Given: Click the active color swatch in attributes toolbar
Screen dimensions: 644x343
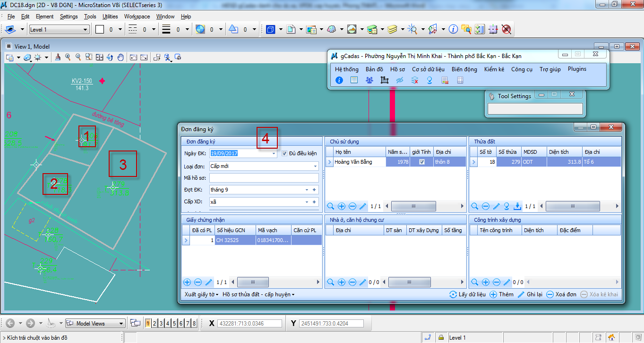Looking at the screenshot, I should 100,30.
